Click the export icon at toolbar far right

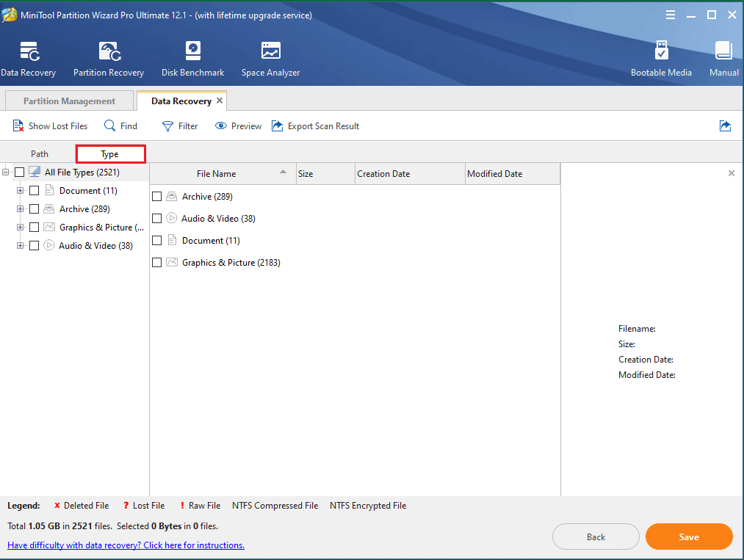725,126
